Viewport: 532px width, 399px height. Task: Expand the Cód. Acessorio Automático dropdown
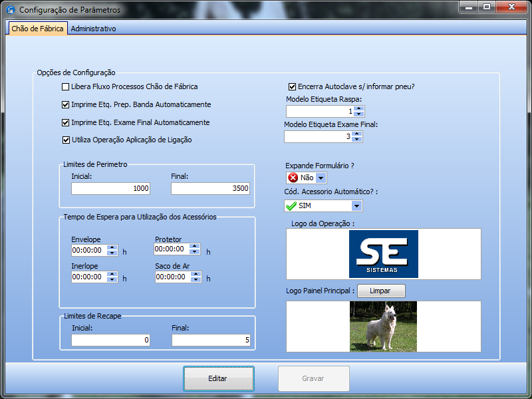coord(356,206)
